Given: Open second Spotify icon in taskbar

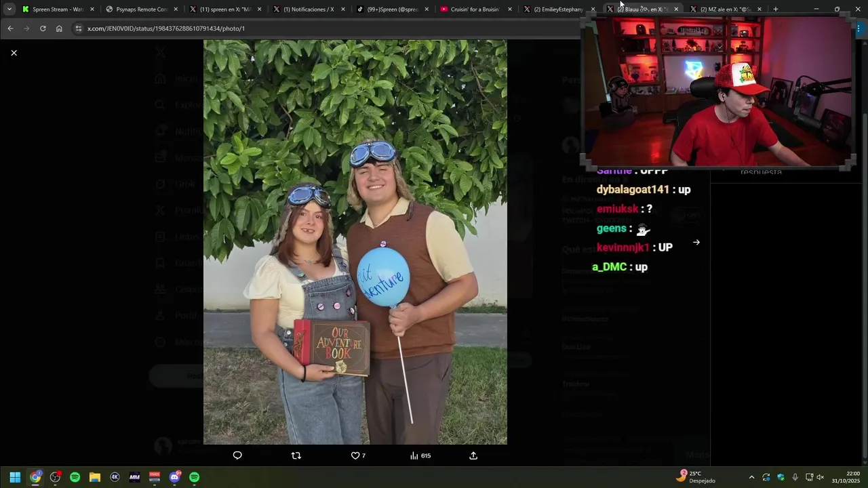Looking at the screenshot, I should point(195,477).
